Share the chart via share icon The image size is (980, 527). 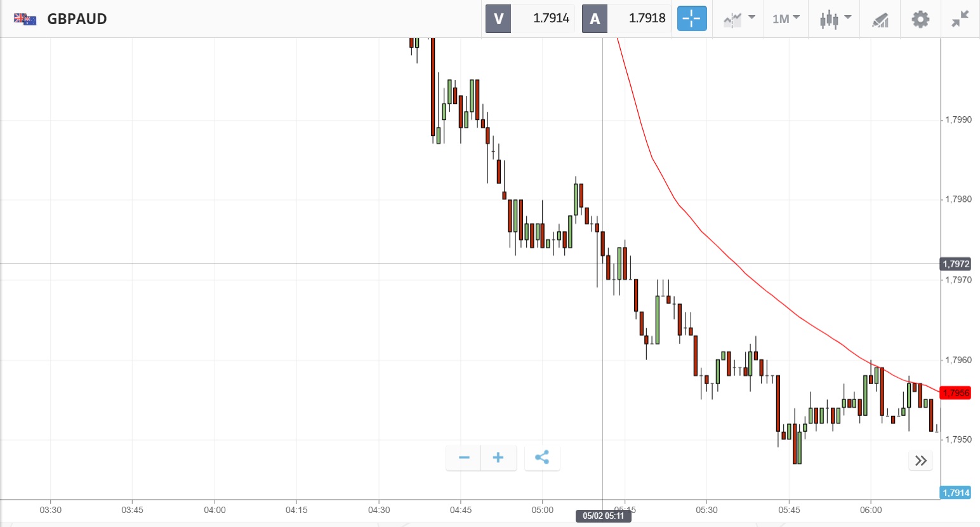pyautogui.click(x=542, y=458)
